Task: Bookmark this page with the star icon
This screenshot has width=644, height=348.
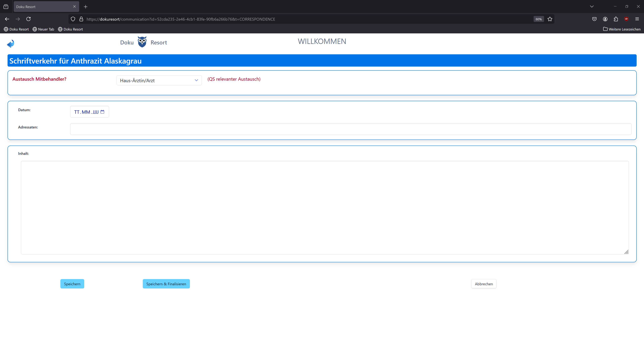Action: [550, 19]
